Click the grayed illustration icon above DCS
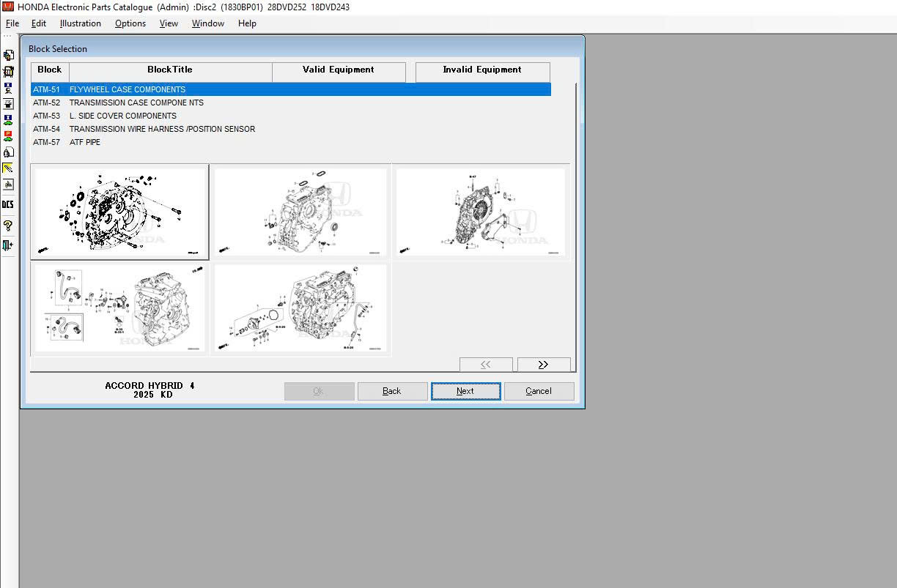 click(8, 185)
